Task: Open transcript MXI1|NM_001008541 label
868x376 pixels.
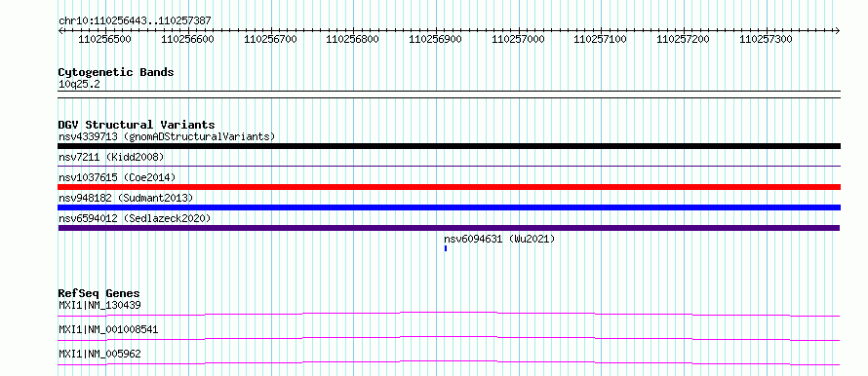Action: [x=108, y=329]
